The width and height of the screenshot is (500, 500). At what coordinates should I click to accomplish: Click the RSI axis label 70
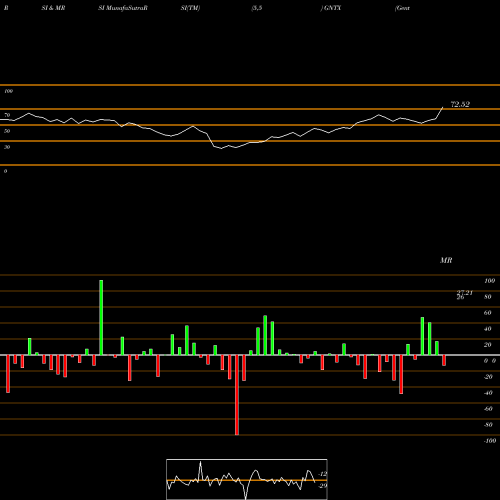click(7, 115)
